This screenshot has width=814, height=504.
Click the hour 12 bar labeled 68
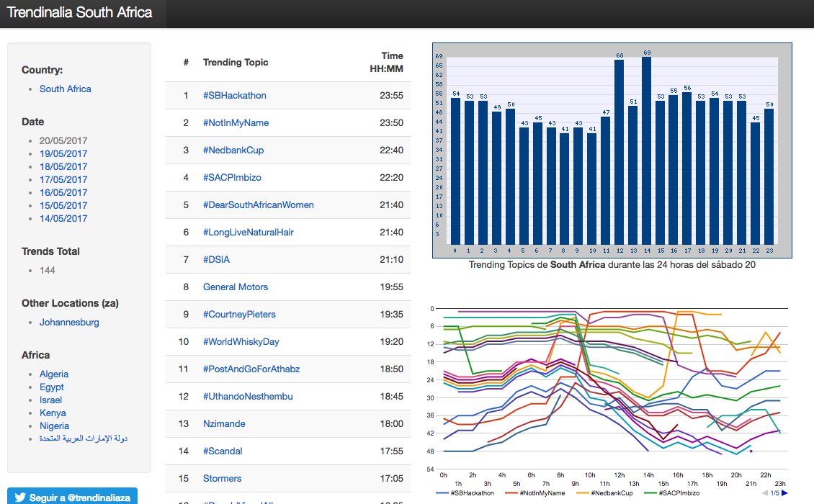[x=620, y=152]
